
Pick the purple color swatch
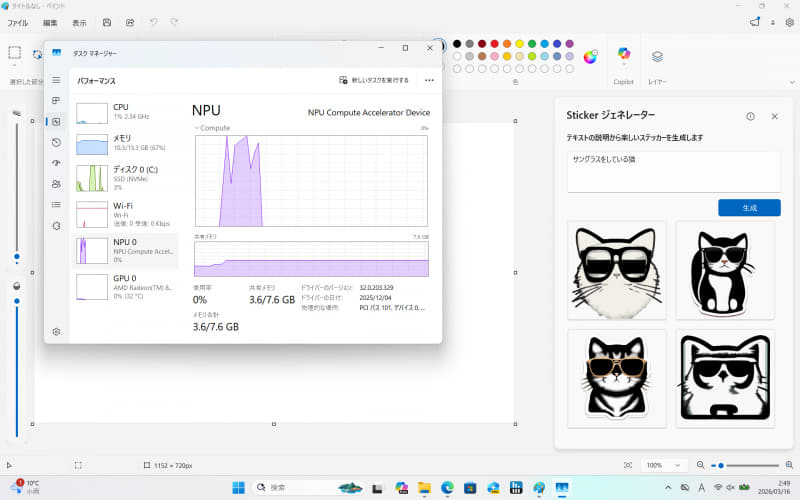[x=569, y=44]
